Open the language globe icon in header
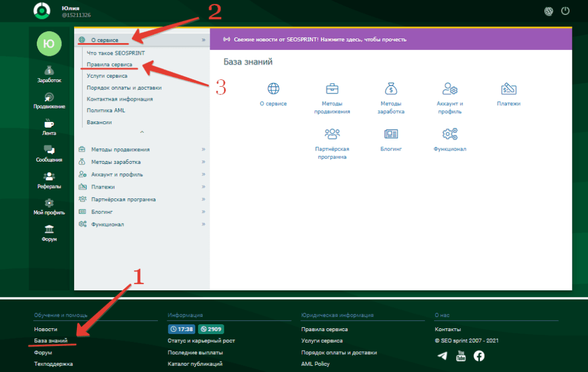 [x=548, y=11]
